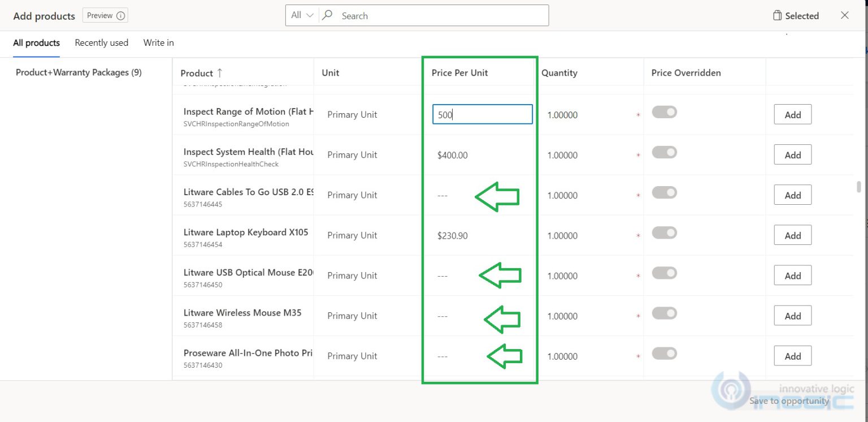868x422 pixels.
Task: Switch to the Write in tab
Action: [x=158, y=42]
